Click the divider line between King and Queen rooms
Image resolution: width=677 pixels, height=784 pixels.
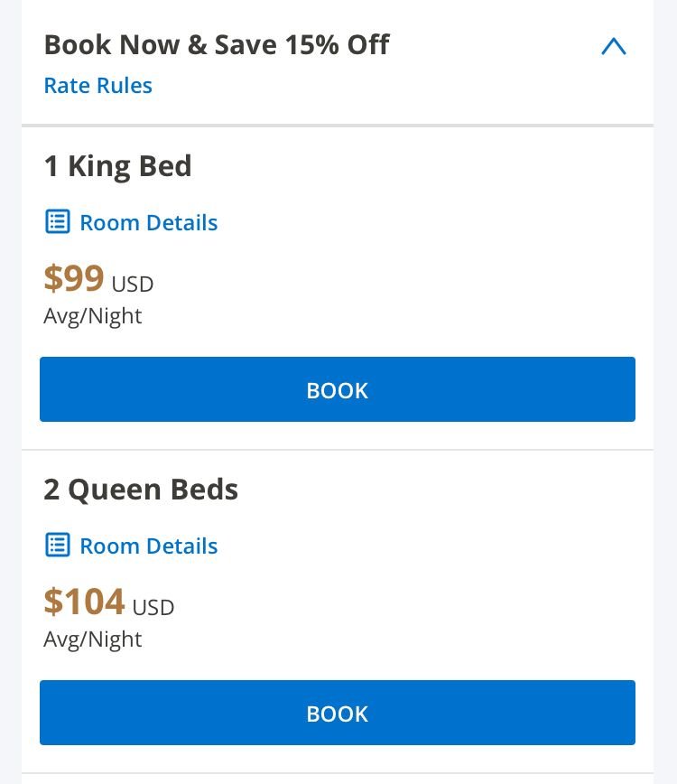(x=338, y=450)
